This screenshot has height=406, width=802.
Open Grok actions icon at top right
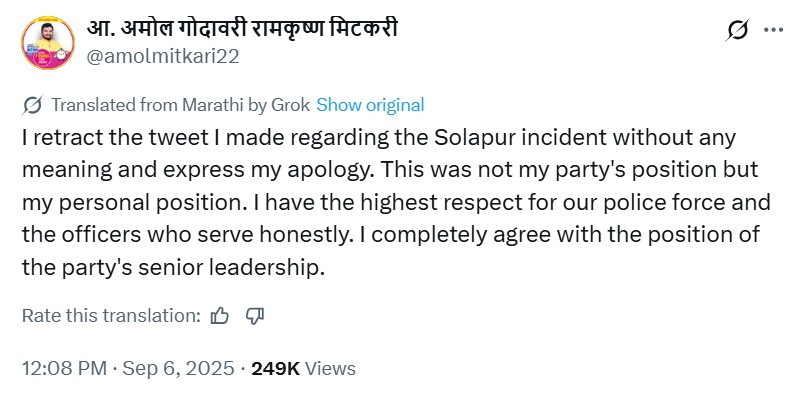point(737,30)
